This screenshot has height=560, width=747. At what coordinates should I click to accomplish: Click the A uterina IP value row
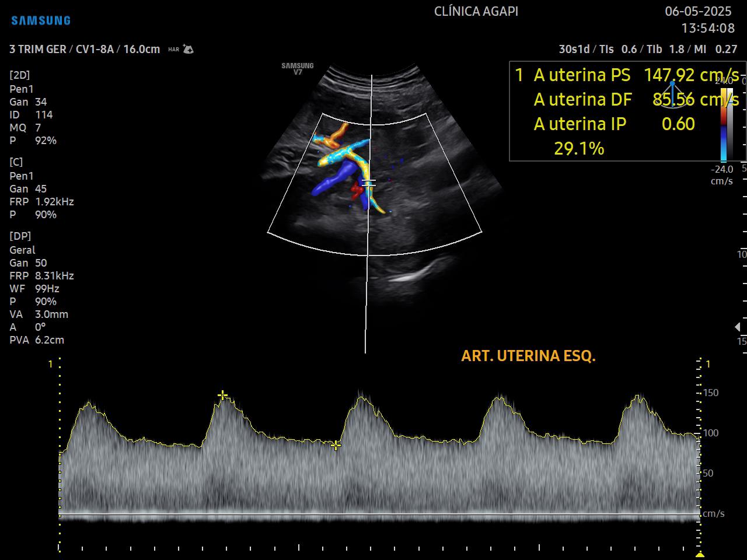(x=613, y=124)
